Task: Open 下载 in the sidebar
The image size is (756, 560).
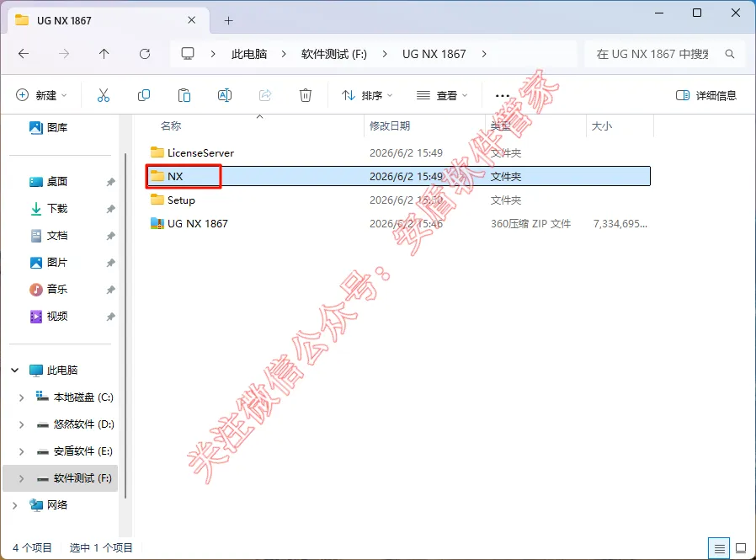Action: [x=48, y=209]
